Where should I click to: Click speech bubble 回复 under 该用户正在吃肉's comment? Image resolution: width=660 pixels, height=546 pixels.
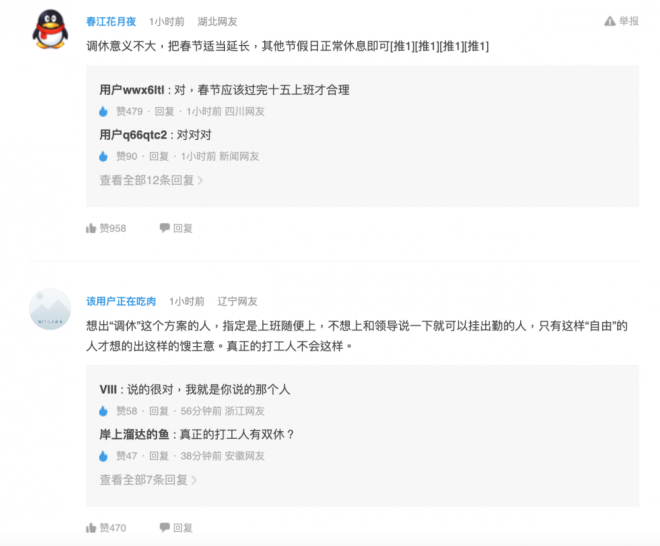[176, 528]
